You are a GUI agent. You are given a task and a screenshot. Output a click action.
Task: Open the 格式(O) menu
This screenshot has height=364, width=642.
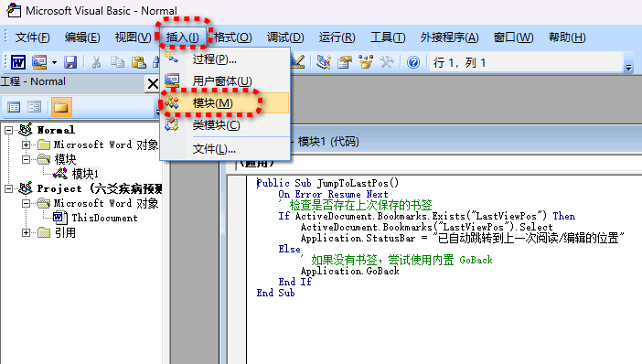point(232,37)
